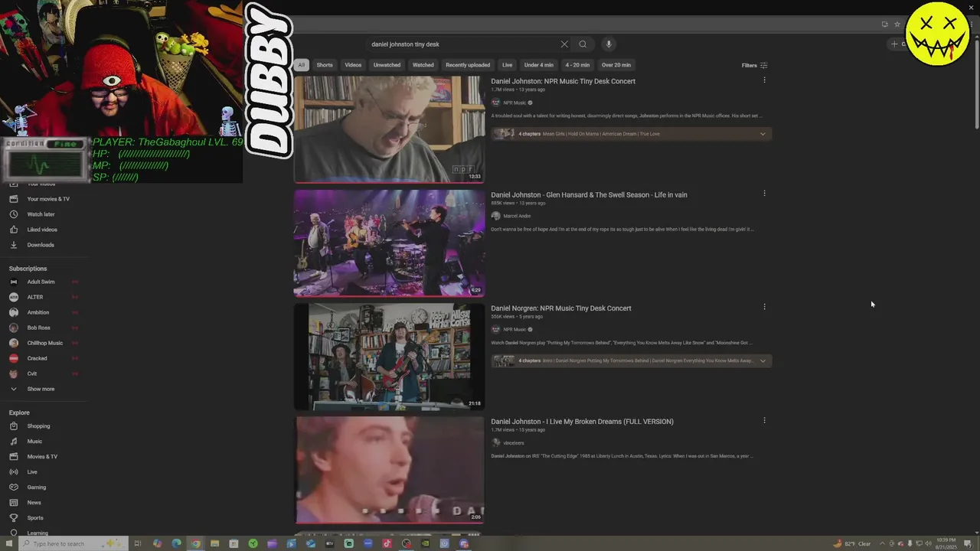Click NPR Music channel avatar on first result
Viewport: 980px width, 551px height.
point(495,103)
